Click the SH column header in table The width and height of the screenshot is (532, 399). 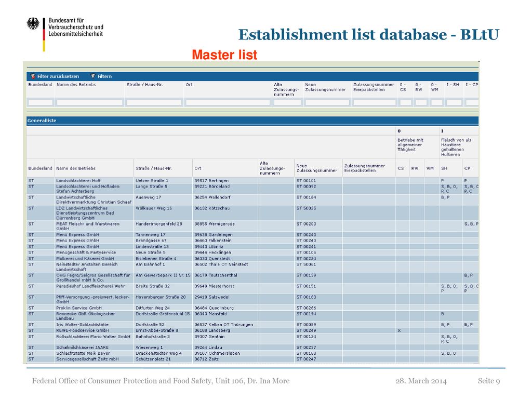(x=444, y=168)
